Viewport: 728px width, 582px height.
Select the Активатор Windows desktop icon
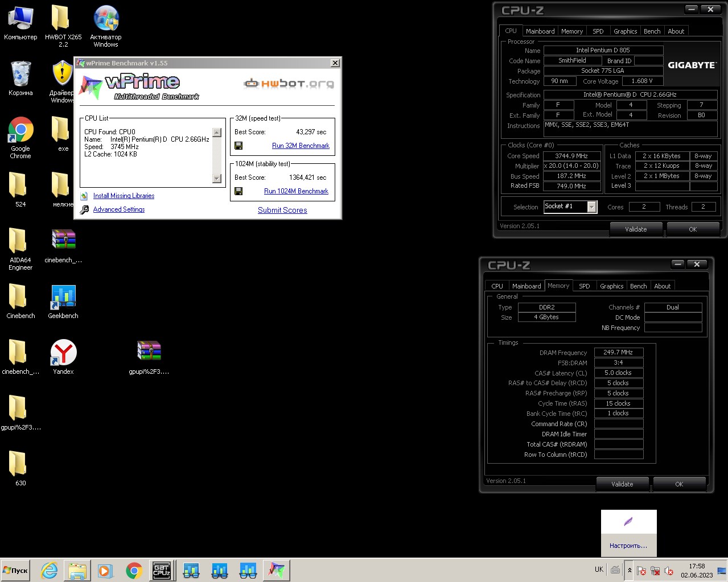pos(106,26)
